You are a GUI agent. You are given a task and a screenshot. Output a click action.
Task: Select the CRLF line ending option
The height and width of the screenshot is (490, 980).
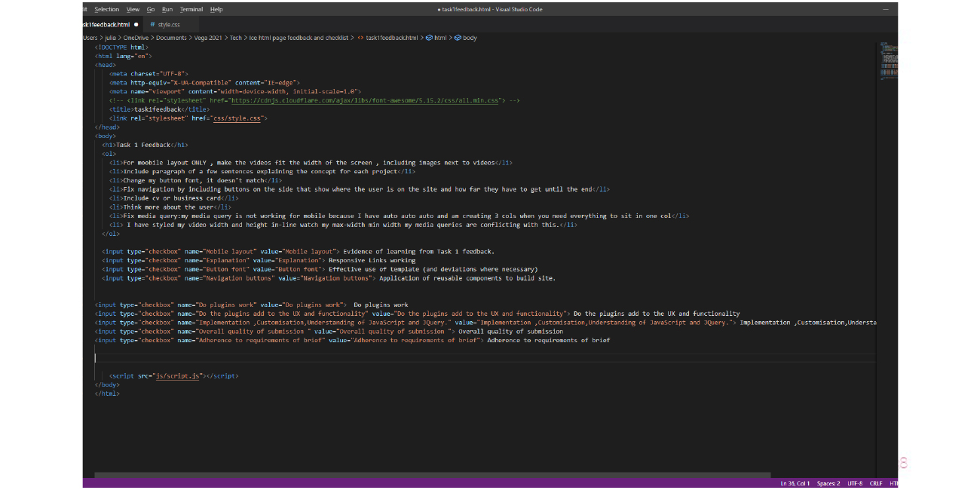coord(876,483)
